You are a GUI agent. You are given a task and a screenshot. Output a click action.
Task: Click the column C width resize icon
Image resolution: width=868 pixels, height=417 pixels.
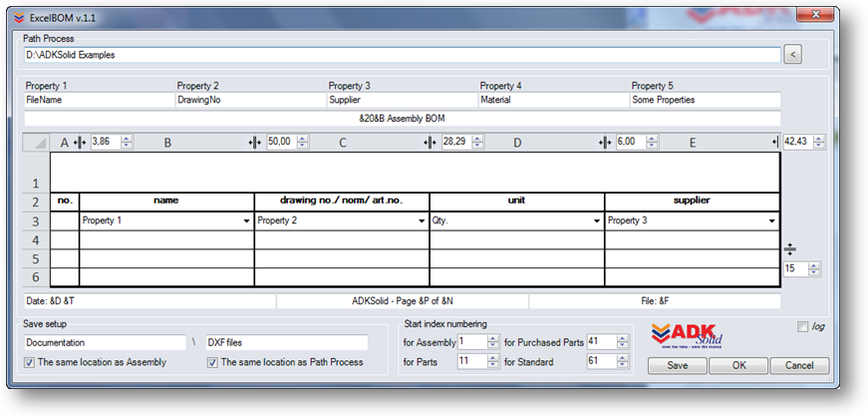click(431, 143)
